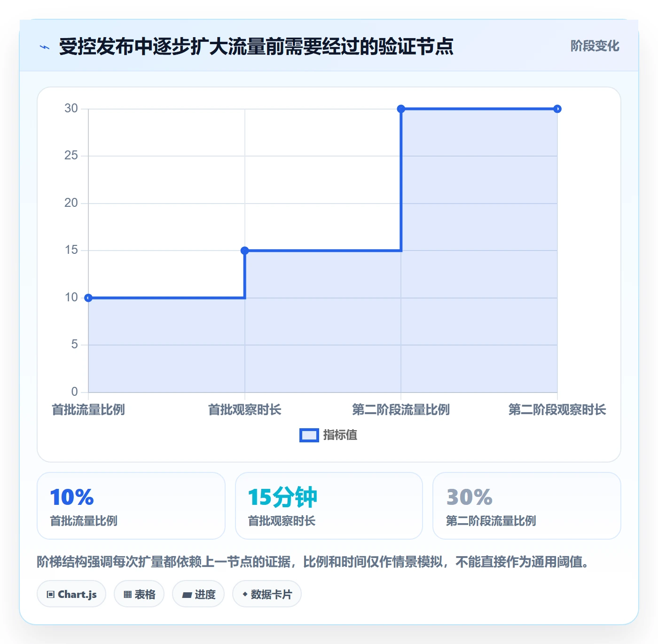The height and width of the screenshot is (644, 658).
Task: Toggle the 指标值 legend color box
Action: [x=309, y=435]
